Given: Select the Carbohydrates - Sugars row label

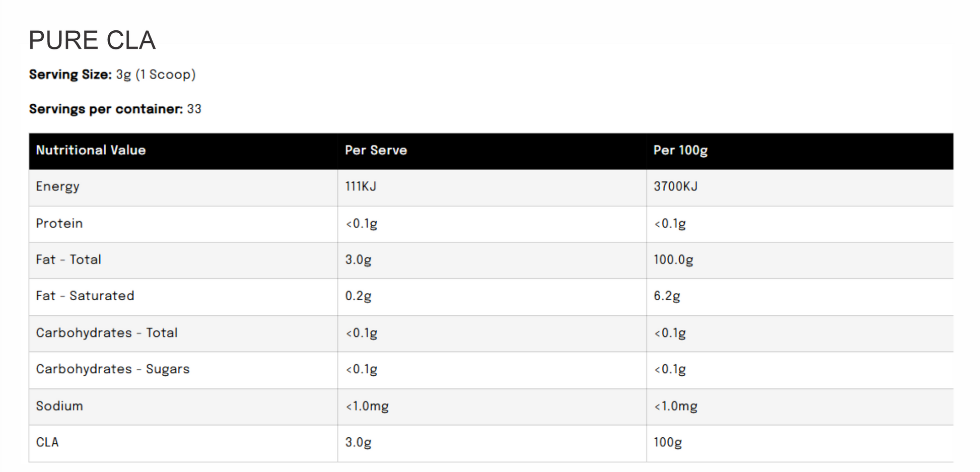Looking at the screenshot, I should coord(113,369).
